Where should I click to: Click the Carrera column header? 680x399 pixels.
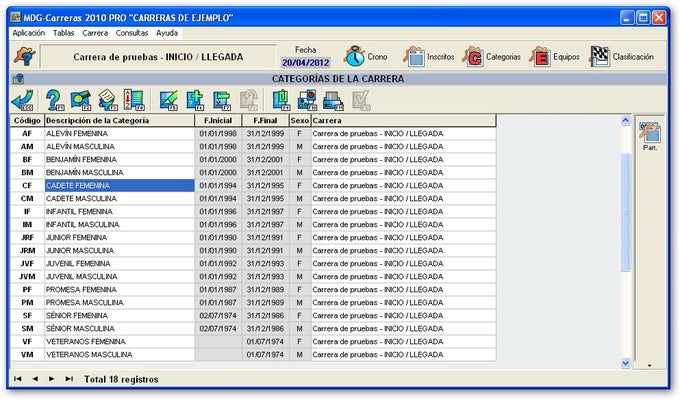(403, 121)
